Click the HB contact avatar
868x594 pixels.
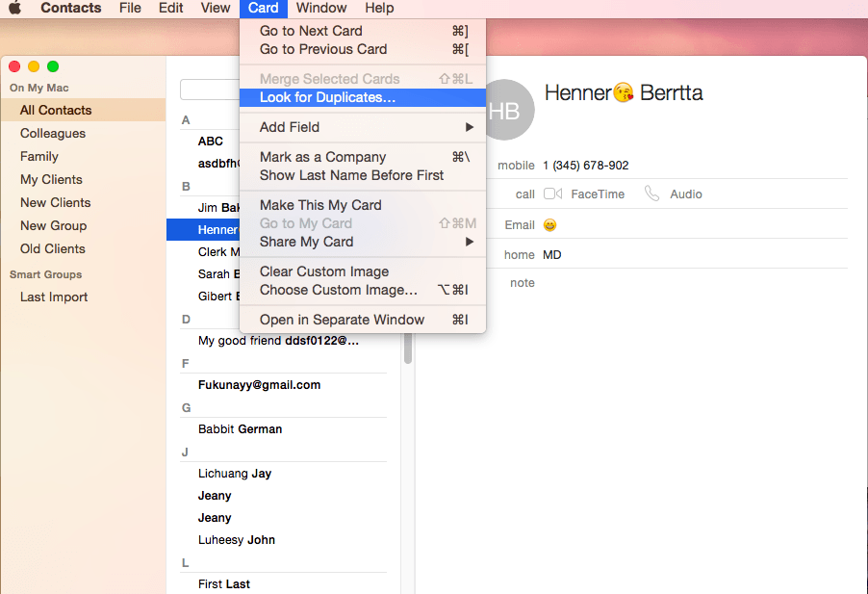click(509, 110)
